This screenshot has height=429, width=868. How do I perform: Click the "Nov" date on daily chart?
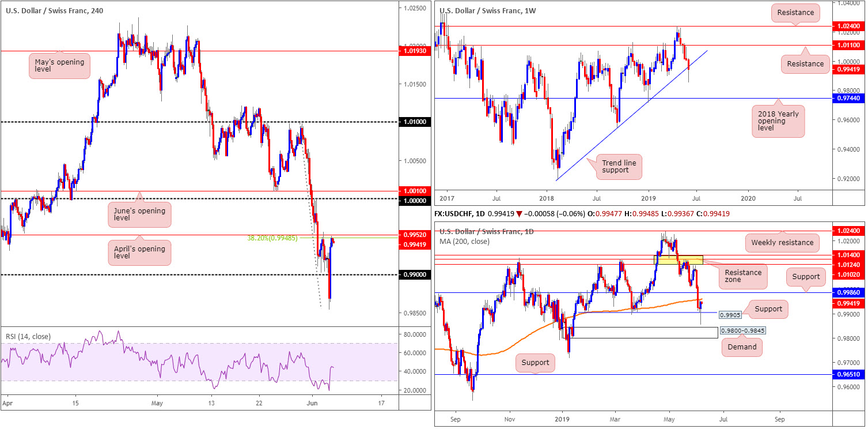click(509, 421)
